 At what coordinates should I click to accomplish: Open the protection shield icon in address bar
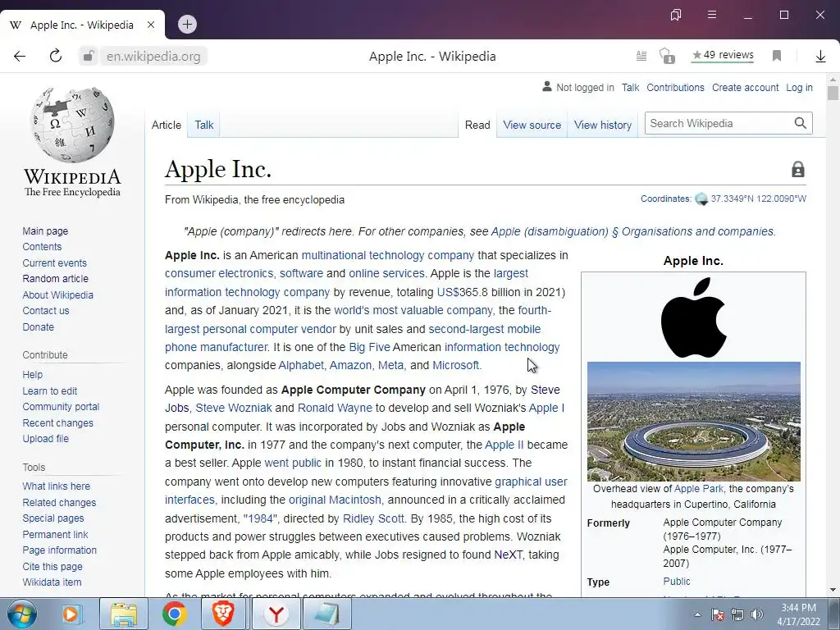point(666,56)
